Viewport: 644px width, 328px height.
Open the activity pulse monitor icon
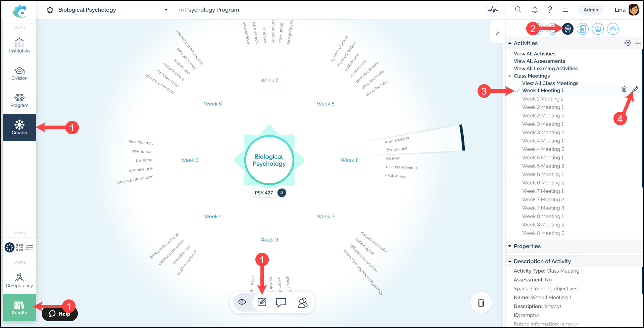click(x=492, y=10)
